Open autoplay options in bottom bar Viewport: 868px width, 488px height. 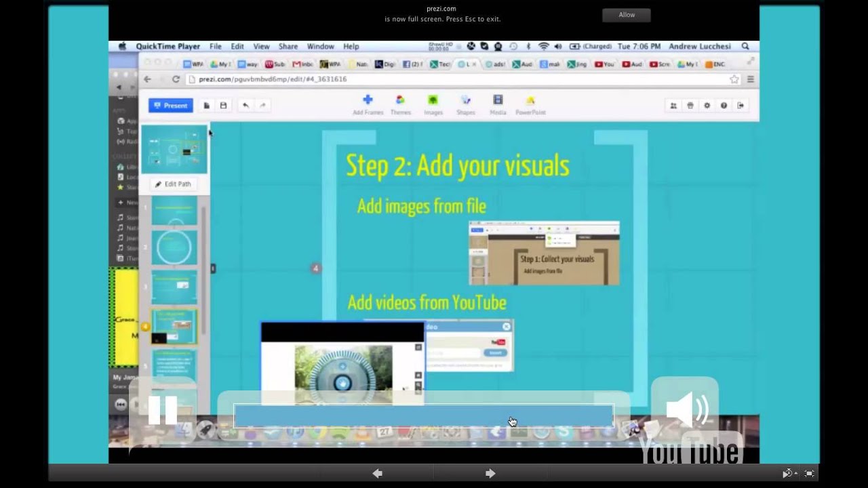788,473
